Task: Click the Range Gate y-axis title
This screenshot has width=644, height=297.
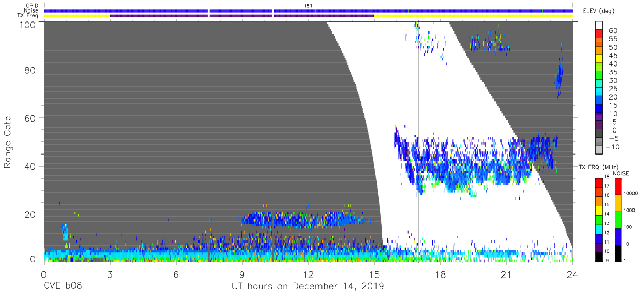Action: [x=8, y=141]
